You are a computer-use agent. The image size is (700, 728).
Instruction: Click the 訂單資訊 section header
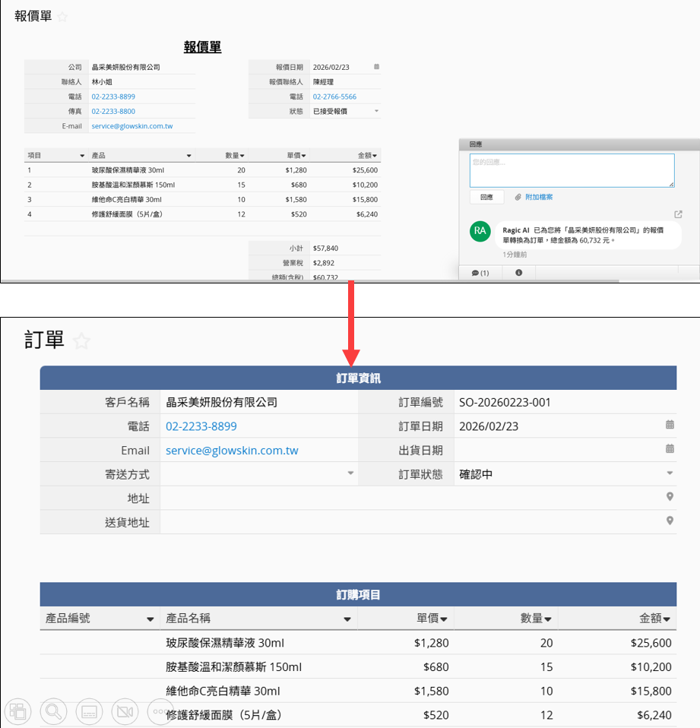(x=358, y=378)
